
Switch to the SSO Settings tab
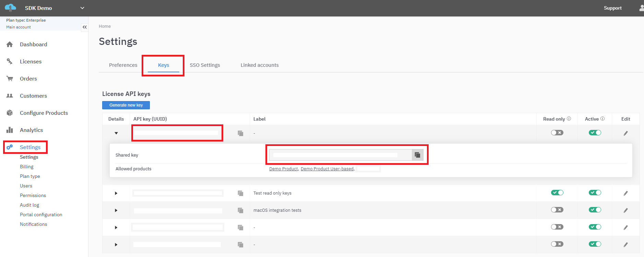(205, 65)
